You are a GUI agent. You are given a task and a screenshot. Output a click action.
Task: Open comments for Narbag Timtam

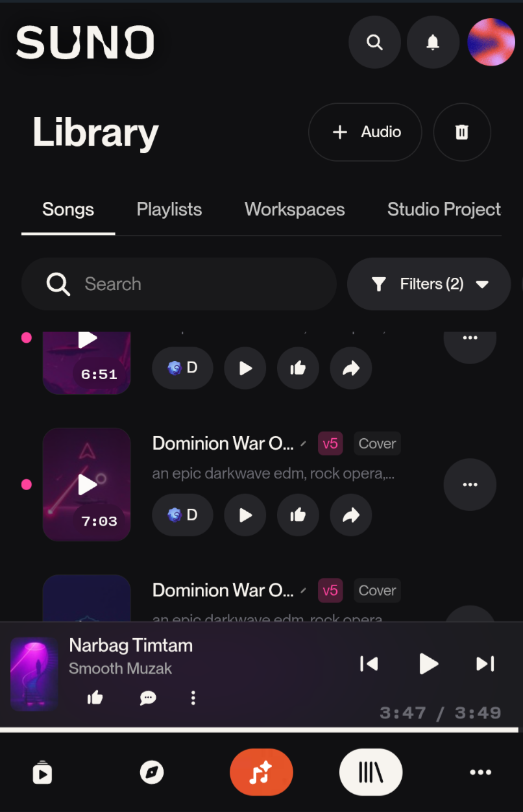148,698
